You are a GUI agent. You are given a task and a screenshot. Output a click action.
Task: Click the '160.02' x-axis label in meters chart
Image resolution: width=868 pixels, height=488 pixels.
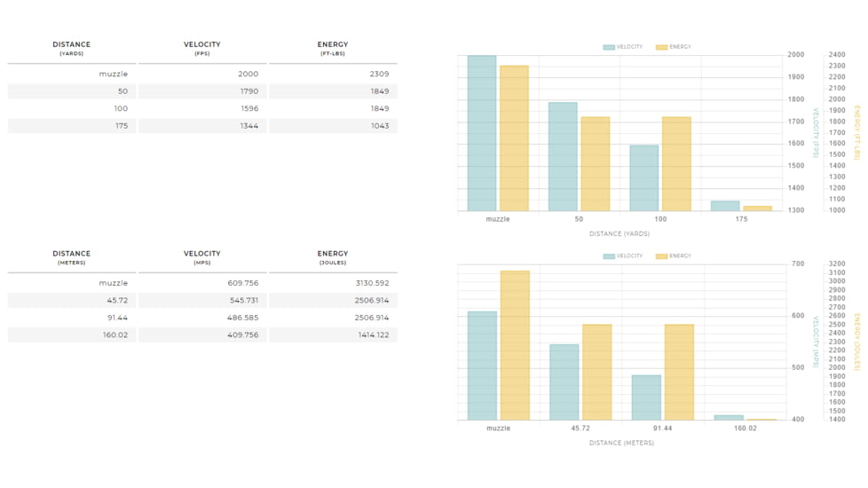(x=746, y=429)
